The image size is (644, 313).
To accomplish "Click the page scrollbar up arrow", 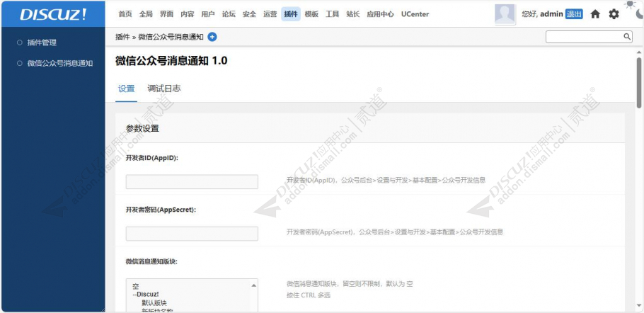I will (x=638, y=52).
